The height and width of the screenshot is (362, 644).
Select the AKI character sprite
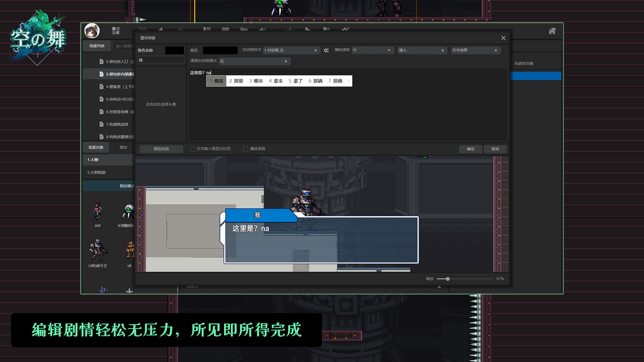tap(97, 213)
